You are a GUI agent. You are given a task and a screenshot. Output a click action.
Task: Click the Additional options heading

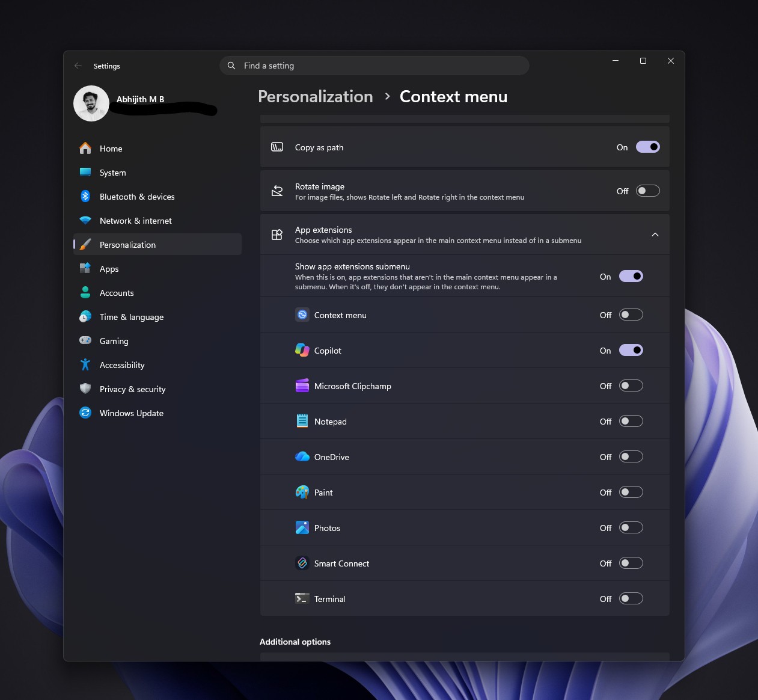[x=295, y=642]
